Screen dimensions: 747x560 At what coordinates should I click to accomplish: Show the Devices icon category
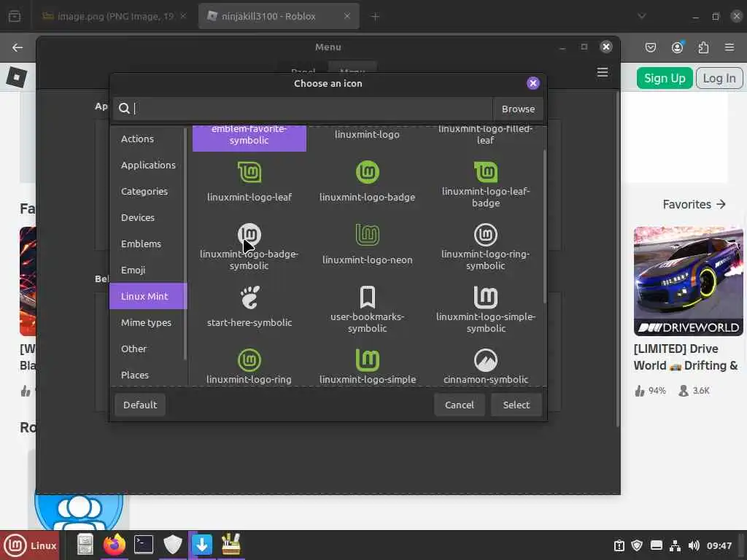[x=148, y=217]
